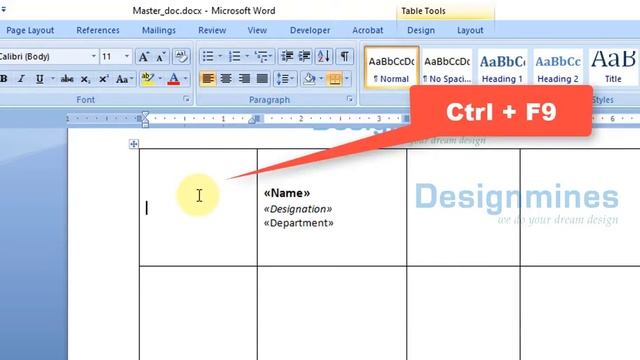This screenshot has width=640, height=360.
Task: Apply the No Spacing style
Action: click(447, 67)
